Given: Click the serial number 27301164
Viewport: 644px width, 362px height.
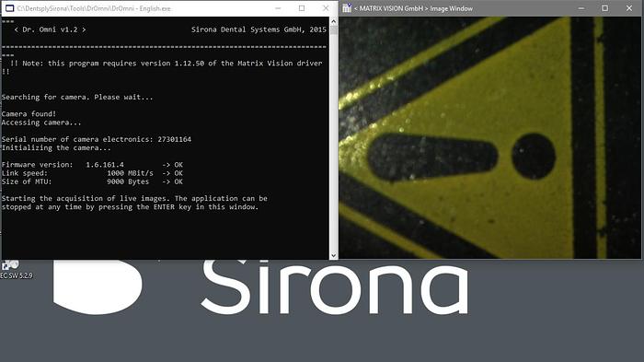Looking at the screenshot, I should pos(175,139).
